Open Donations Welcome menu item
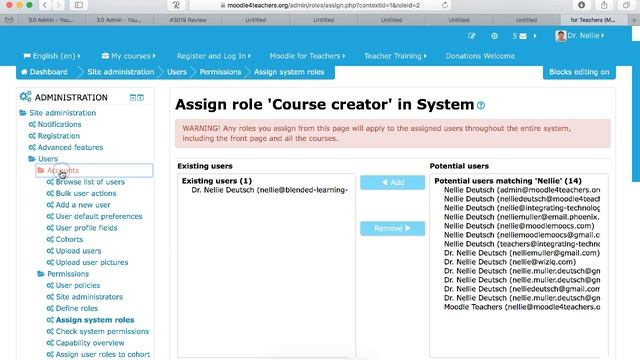The width and height of the screenshot is (640, 360). click(x=480, y=56)
